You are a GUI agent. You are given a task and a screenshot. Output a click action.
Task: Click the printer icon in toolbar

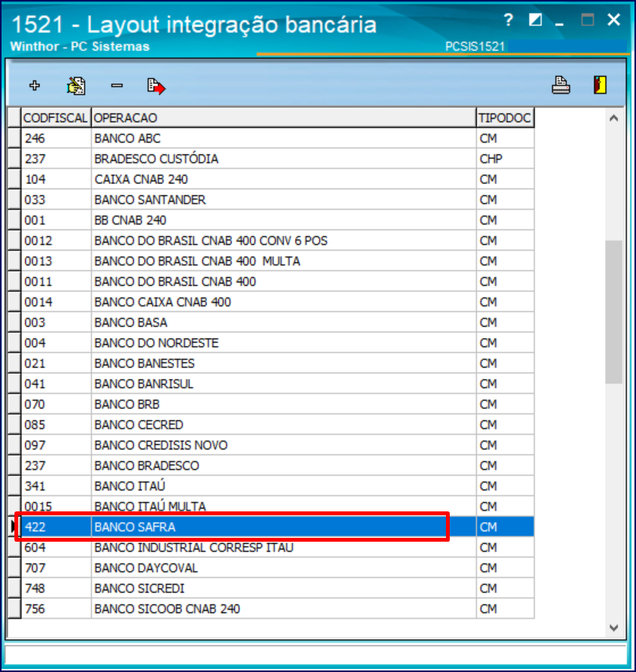click(x=560, y=85)
